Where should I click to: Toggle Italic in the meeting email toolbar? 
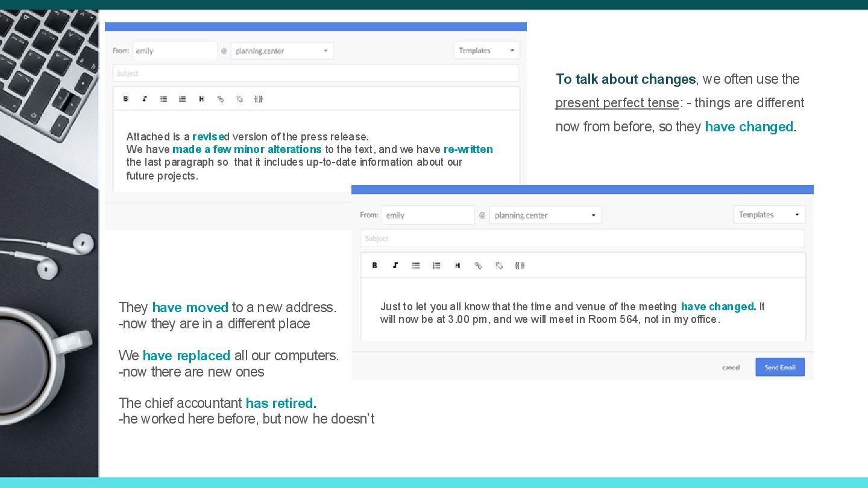pos(395,265)
